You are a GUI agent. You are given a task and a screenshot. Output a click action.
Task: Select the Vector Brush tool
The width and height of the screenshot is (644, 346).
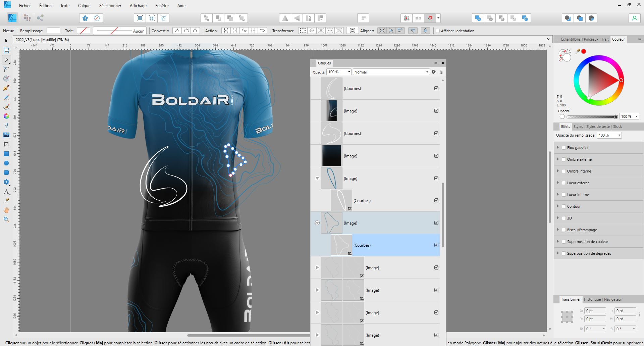click(6, 107)
